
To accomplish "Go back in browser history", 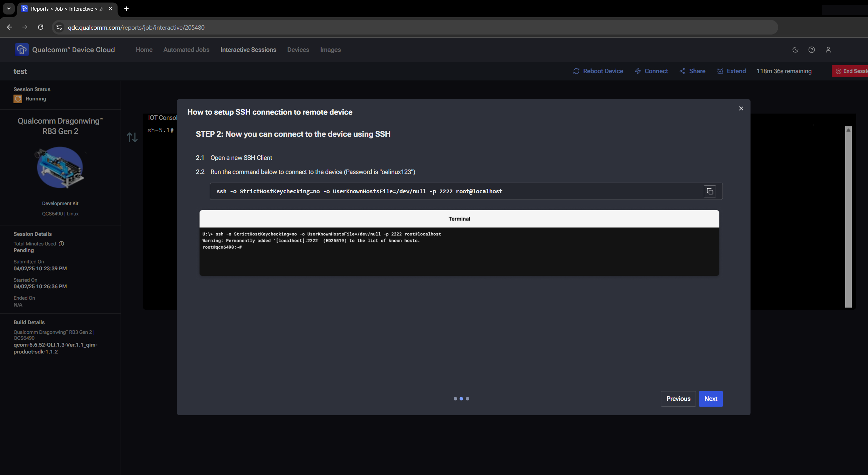I will pyautogui.click(x=9, y=27).
